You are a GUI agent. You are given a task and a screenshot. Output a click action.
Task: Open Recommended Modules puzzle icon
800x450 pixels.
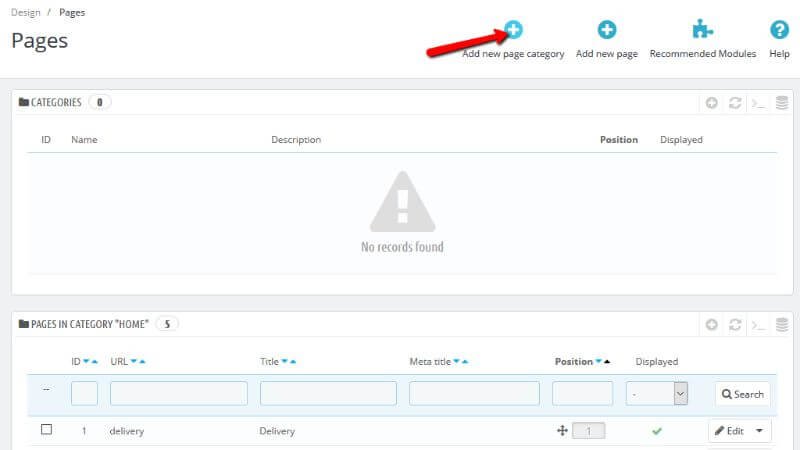pyautogui.click(x=703, y=29)
